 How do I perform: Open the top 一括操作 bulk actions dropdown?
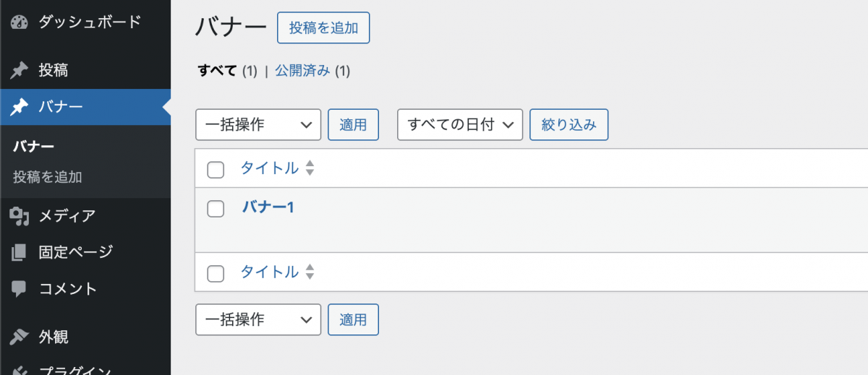tap(258, 125)
